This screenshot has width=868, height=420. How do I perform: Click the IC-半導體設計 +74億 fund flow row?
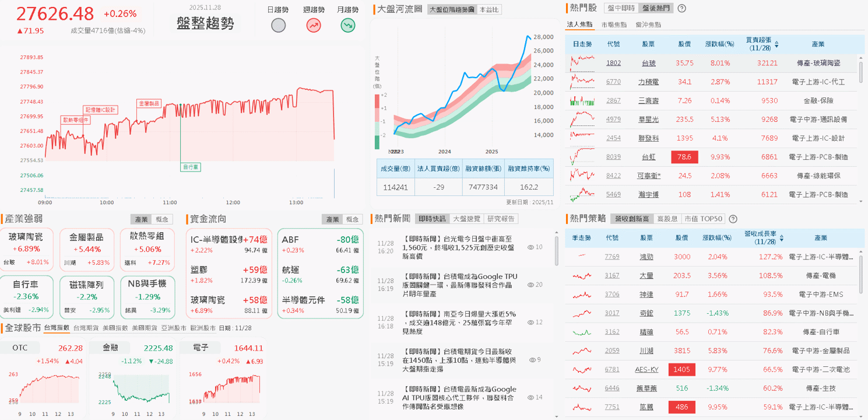coord(229,244)
